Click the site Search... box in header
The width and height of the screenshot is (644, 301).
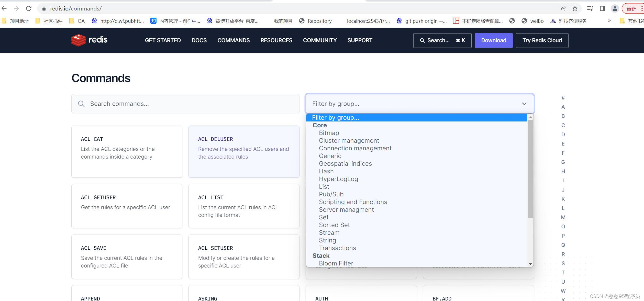(x=442, y=40)
